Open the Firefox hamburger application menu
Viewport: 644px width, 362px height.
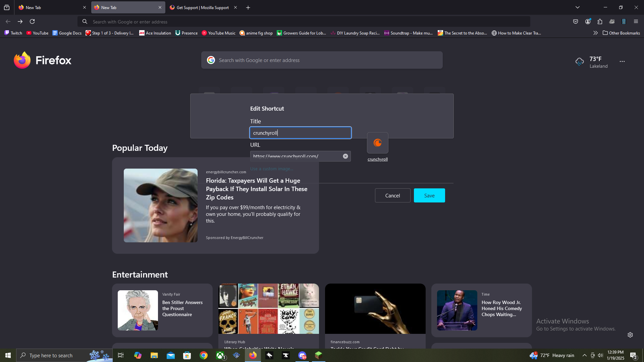[636, 21]
